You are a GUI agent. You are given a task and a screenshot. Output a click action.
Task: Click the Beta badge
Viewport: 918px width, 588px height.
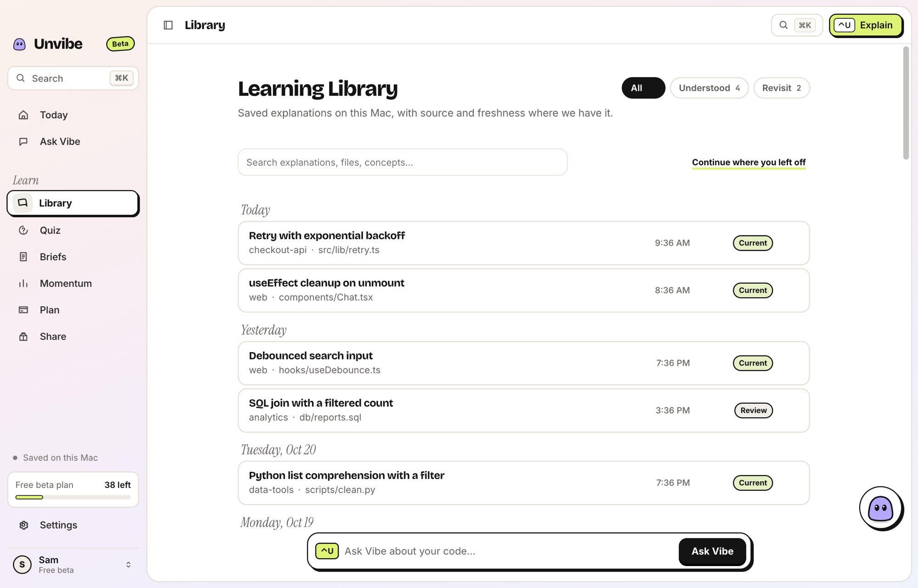[120, 44]
